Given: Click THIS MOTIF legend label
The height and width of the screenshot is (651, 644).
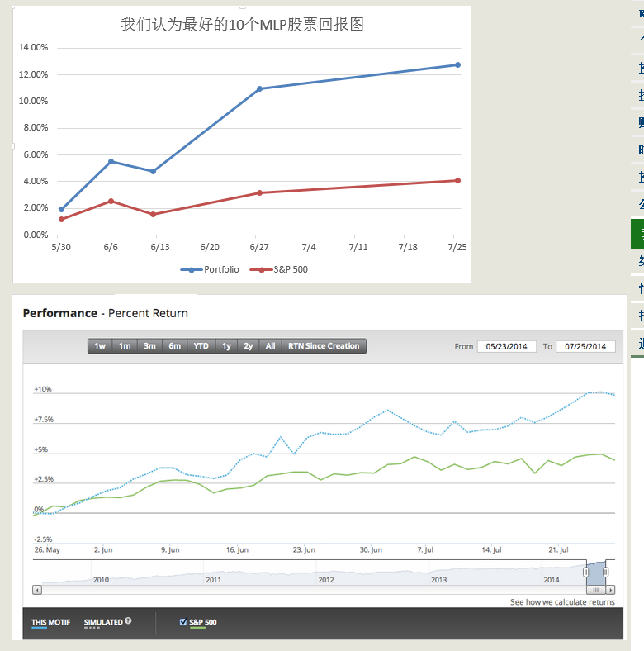Looking at the screenshot, I should (x=50, y=622).
